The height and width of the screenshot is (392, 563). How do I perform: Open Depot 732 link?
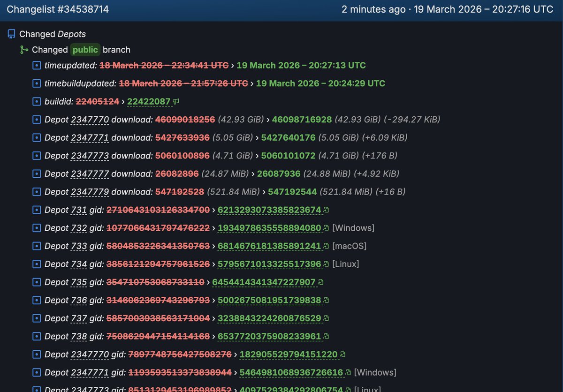click(79, 228)
